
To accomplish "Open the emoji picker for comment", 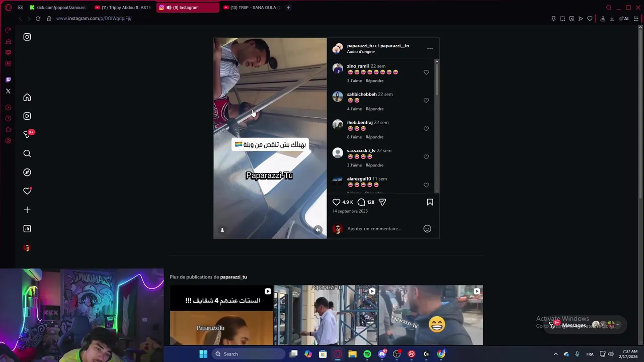I will click(x=427, y=229).
